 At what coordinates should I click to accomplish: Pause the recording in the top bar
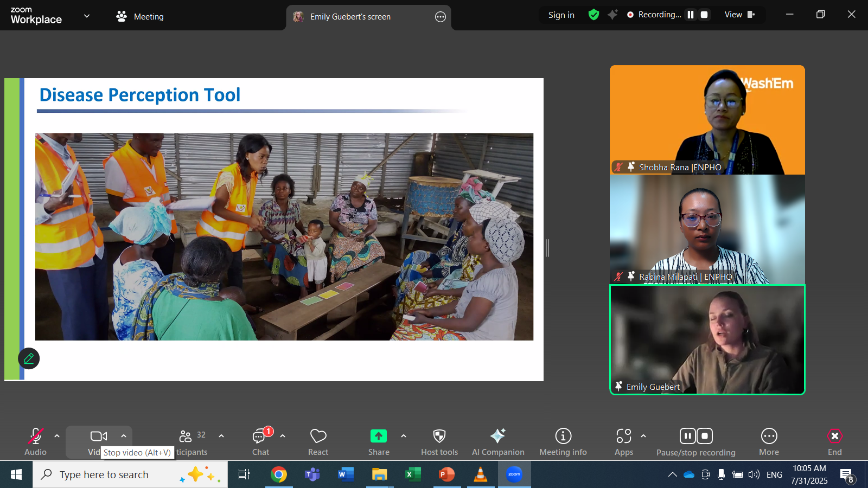pos(691,15)
